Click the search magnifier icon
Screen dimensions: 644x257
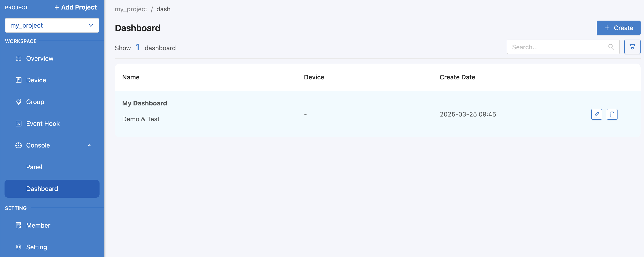pos(611,47)
